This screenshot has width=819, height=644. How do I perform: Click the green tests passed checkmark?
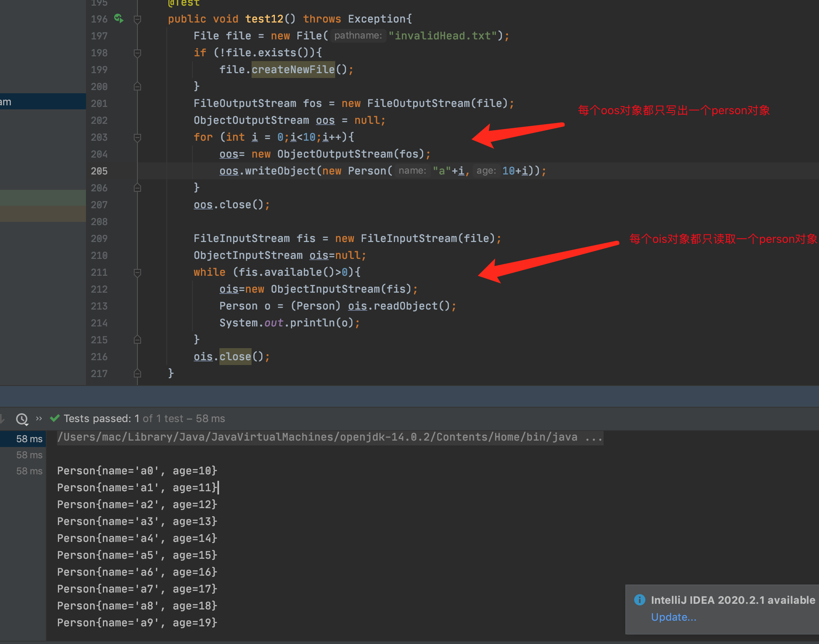[55, 418]
